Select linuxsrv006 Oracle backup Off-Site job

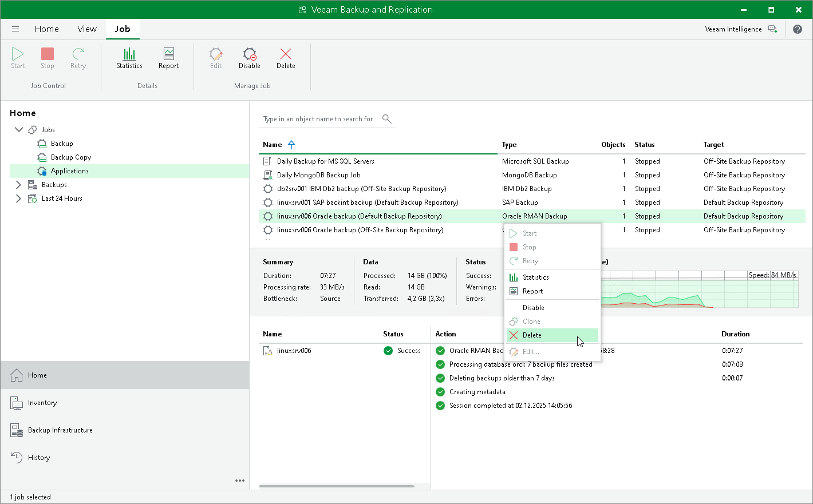532,230
